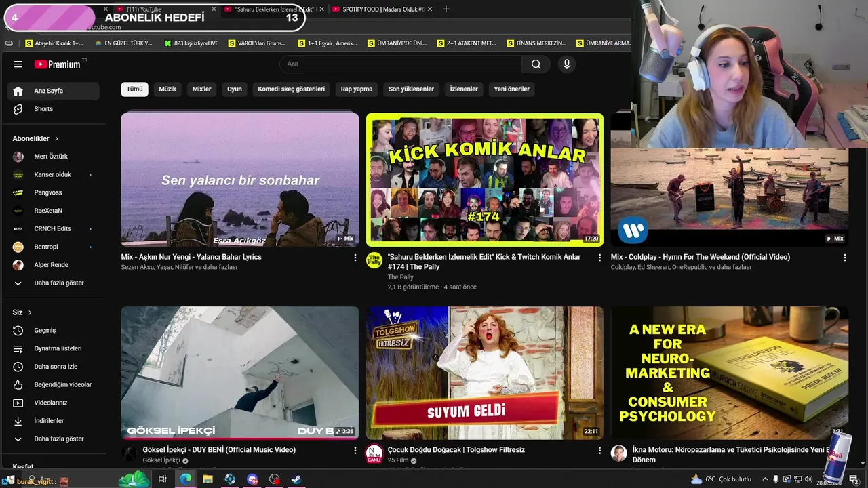This screenshot has height=488, width=868.
Task: Open CRNCH Edits channel subscription
Action: click(54, 229)
